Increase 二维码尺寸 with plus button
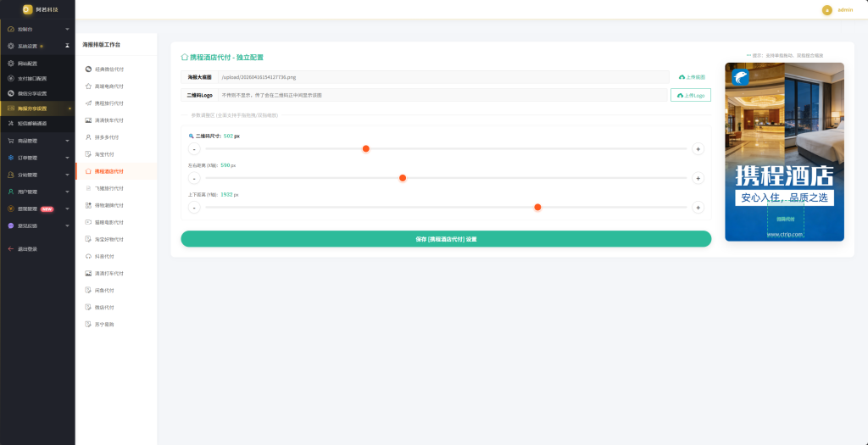The image size is (868, 445). point(698,148)
